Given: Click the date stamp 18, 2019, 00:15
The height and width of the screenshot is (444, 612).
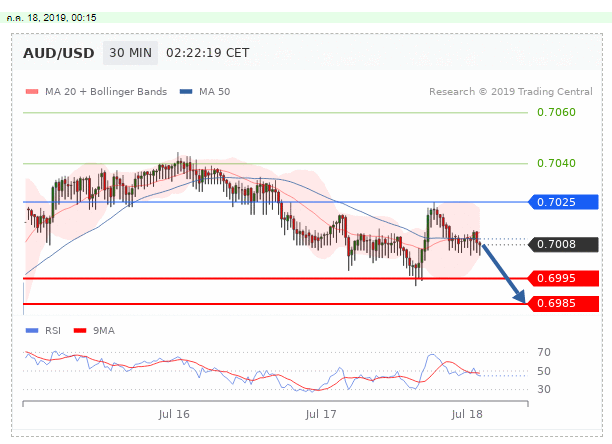Looking at the screenshot, I should pyautogui.click(x=62, y=18).
